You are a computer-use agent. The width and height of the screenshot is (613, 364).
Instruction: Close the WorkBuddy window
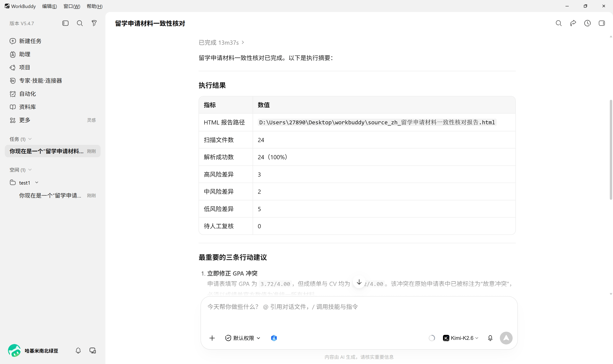click(604, 6)
